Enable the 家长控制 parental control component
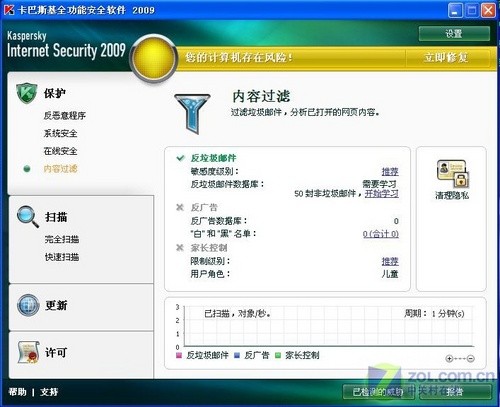 pos(180,248)
